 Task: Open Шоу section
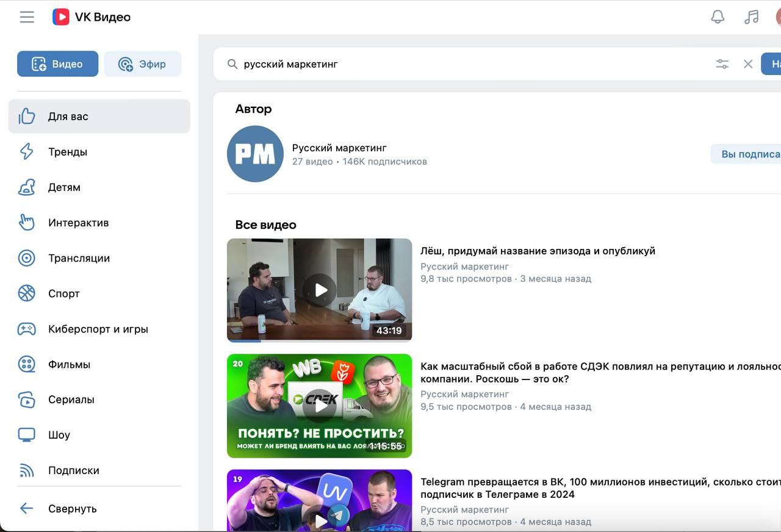click(x=99, y=435)
